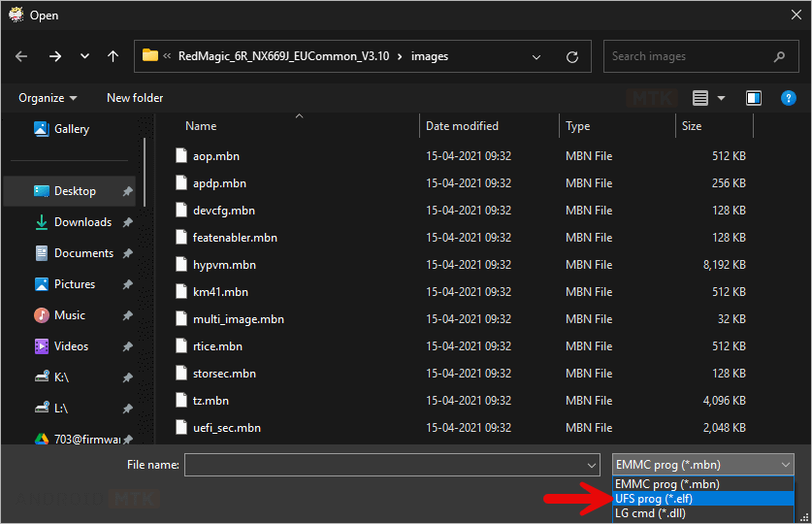Select hypvm.mbn in the file list
The width and height of the screenshot is (812, 524).
[x=223, y=264]
